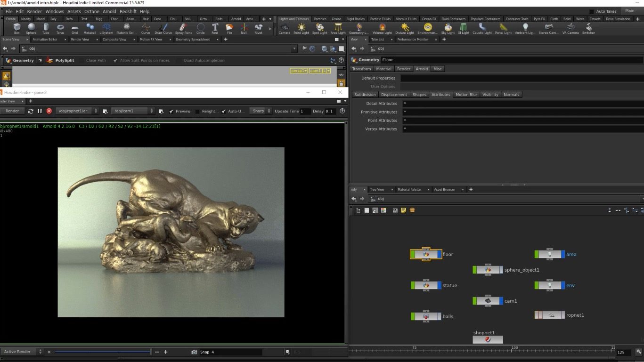
Task: Switch to the Displacement tab
Action: [394, 95]
